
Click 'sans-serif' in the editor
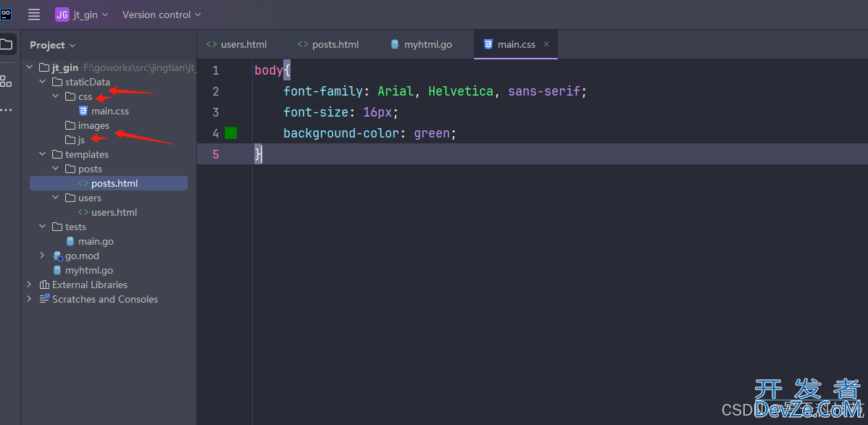pyautogui.click(x=544, y=91)
